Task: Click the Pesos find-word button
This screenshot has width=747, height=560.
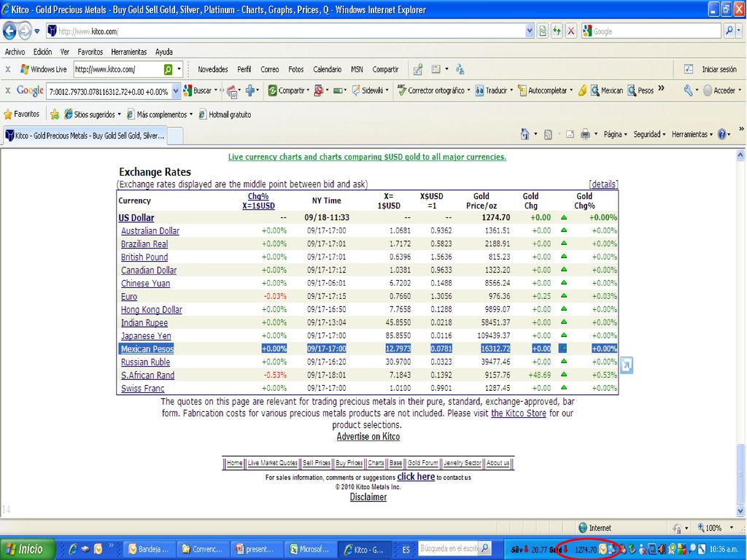Action: [x=640, y=90]
